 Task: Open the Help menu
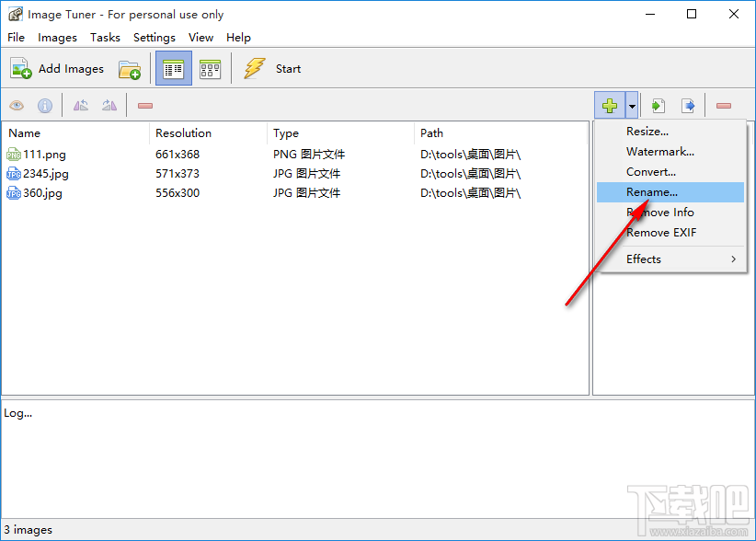tap(238, 38)
